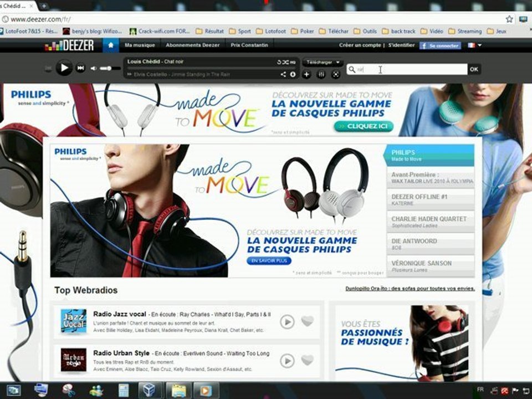Favorite Radio Urban Style with heart icon

308,360
